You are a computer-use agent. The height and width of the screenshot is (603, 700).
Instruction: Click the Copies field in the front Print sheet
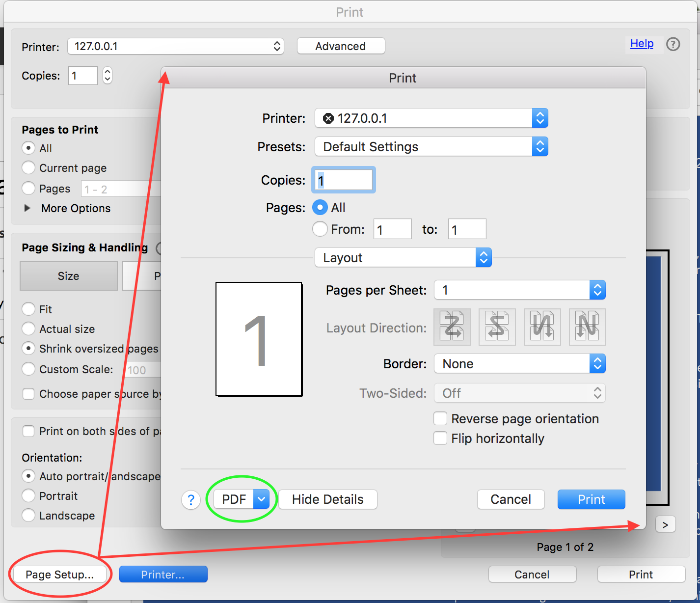pos(344,180)
